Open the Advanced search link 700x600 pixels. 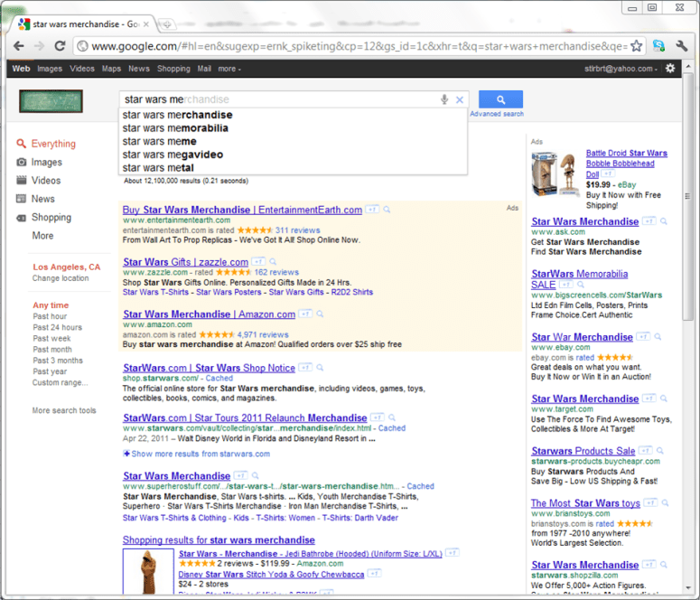[496, 115]
